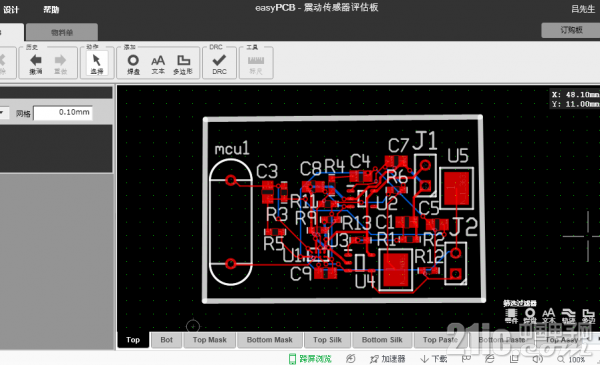Screen dimensions: 600x365
Task: Click the J2 round top pad
Action: pos(455,253)
